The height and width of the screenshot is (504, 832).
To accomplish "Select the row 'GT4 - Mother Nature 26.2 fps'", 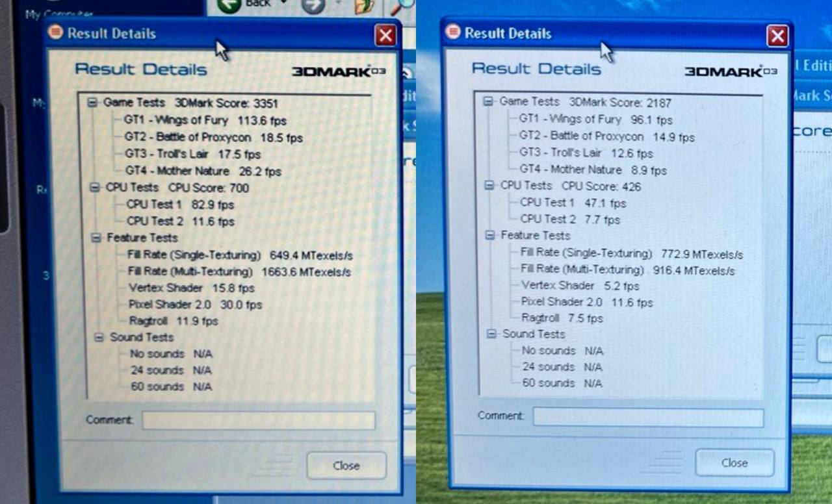I will (203, 171).
